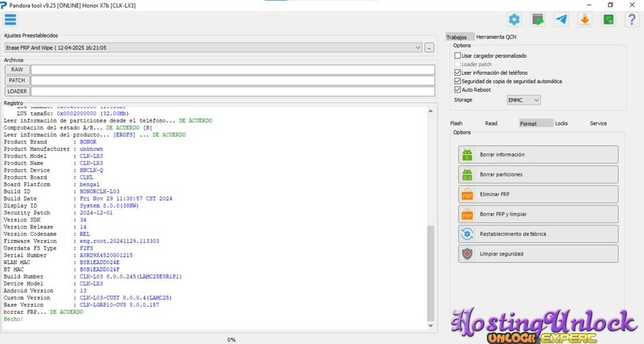The image size is (644, 344).
Task: Open the hamburger main menu
Action: (10, 19)
